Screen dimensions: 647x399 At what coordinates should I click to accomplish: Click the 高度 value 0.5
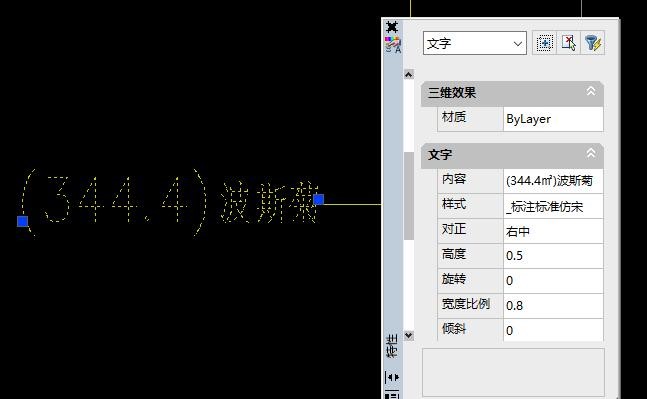coord(553,256)
